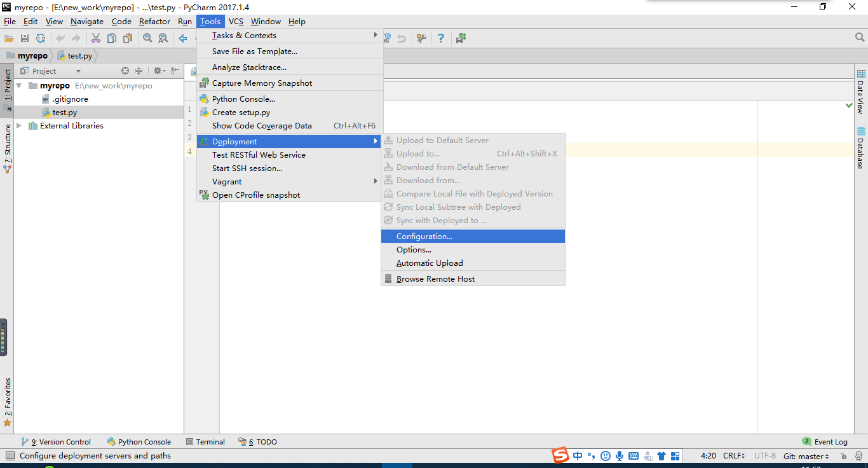Open Python Console tool window button
This screenshot has width=868, height=468.
pyautogui.click(x=139, y=442)
